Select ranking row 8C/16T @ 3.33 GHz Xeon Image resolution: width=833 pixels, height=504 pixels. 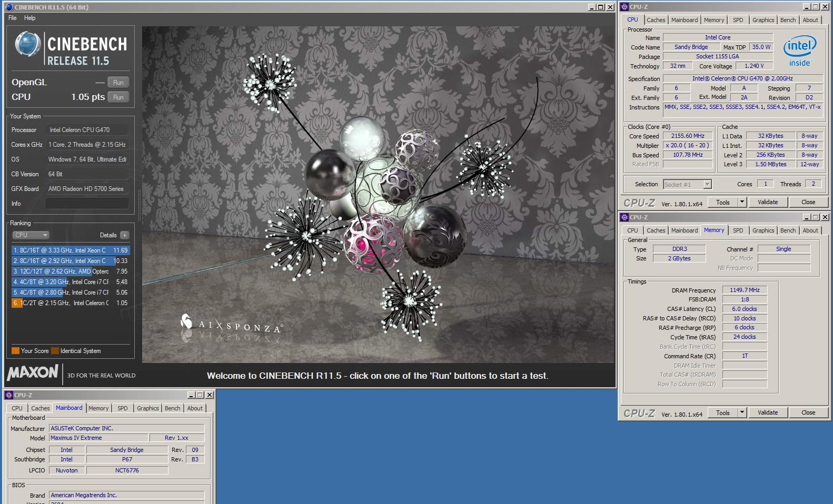pos(71,250)
